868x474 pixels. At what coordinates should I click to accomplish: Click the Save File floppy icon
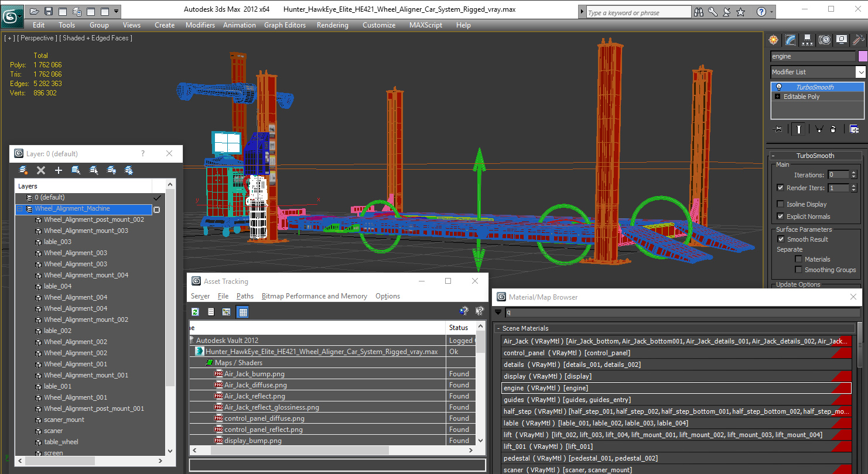(48, 11)
